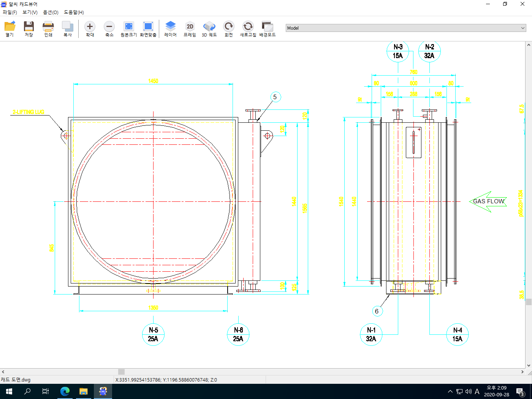The height and width of the screenshot is (399, 532).
Task: Click the 760 dimension text
Action: 413,72
